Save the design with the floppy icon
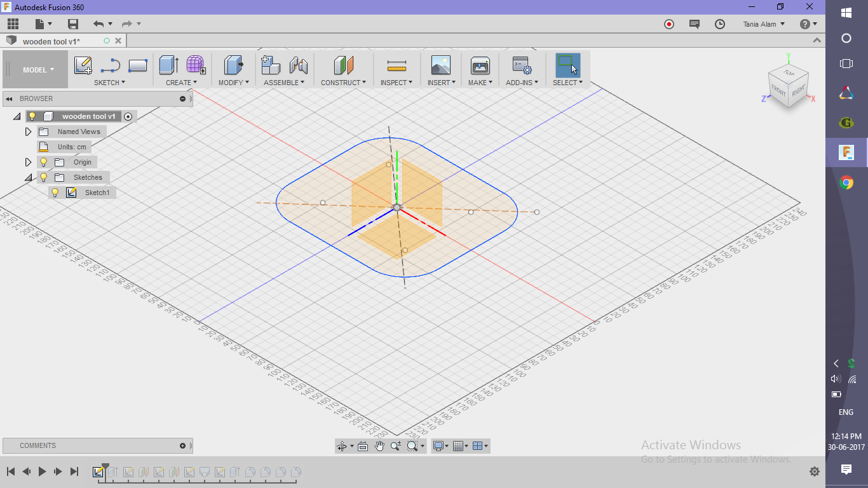The image size is (868, 488). tap(73, 24)
